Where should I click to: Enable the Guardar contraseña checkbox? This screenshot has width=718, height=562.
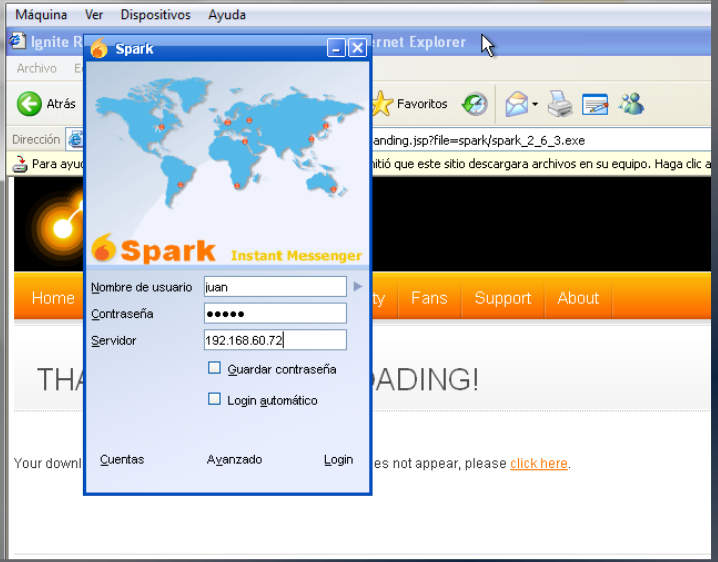tap(214, 369)
